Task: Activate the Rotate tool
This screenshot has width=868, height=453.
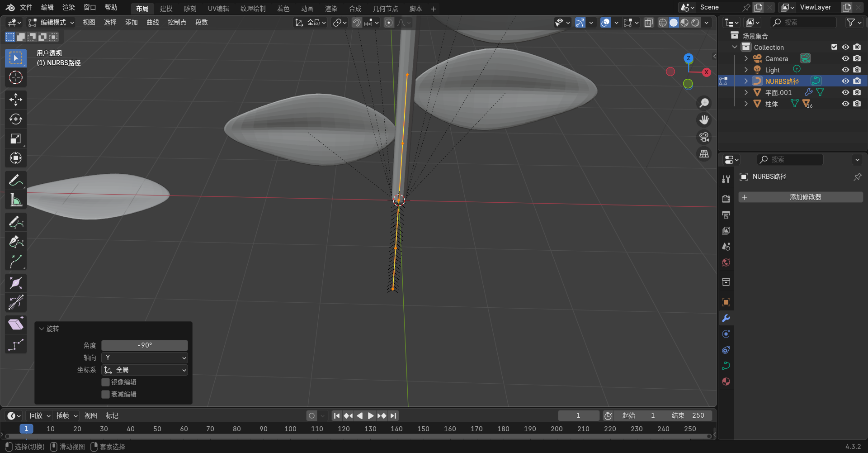Action: pyautogui.click(x=16, y=119)
